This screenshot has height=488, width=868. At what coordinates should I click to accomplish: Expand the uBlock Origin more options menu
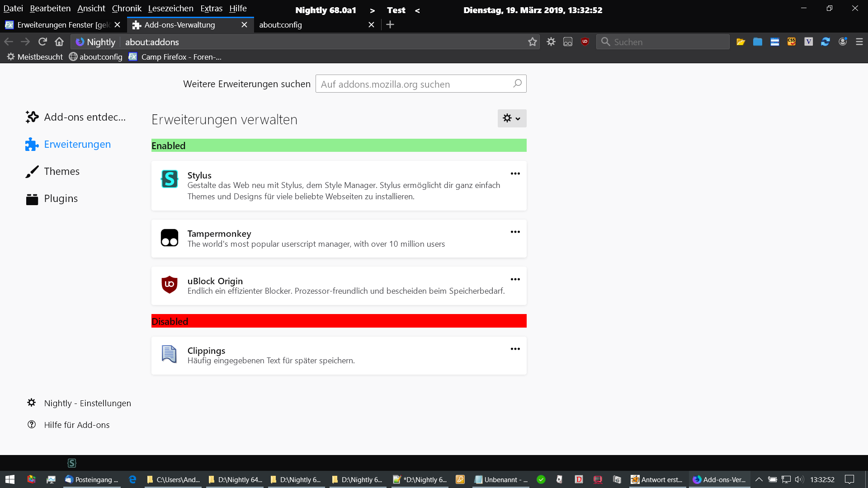pyautogui.click(x=515, y=279)
